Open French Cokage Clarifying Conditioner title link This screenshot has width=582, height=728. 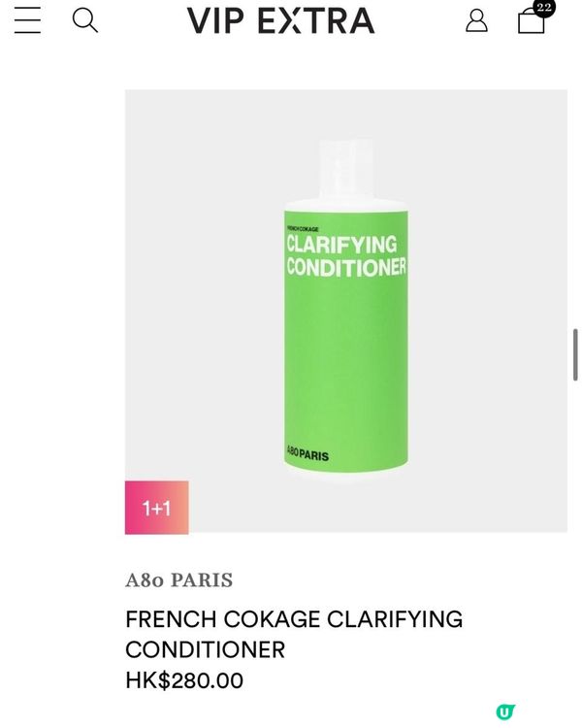tap(293, 633)
